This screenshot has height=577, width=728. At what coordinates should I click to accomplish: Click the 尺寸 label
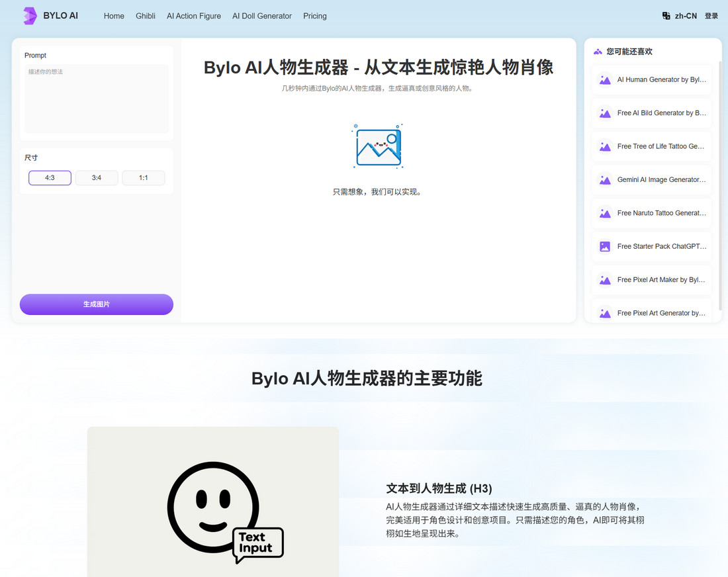(x=31, y=158)
